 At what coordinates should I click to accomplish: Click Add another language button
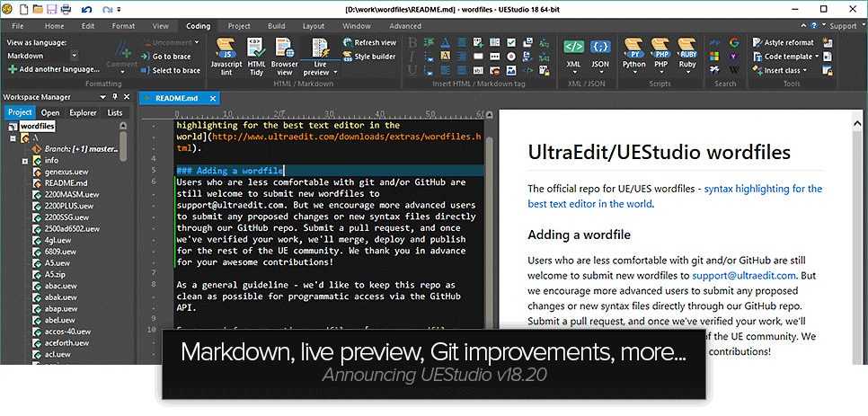pos(54,69)
